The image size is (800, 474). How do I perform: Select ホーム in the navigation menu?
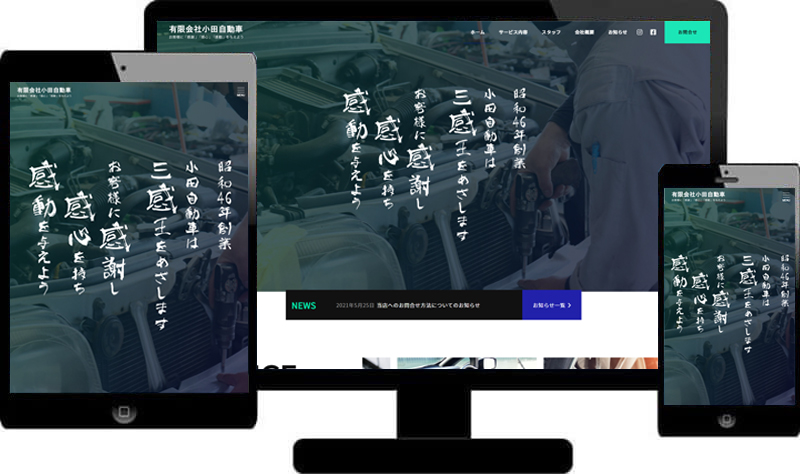tap(478, 32)
